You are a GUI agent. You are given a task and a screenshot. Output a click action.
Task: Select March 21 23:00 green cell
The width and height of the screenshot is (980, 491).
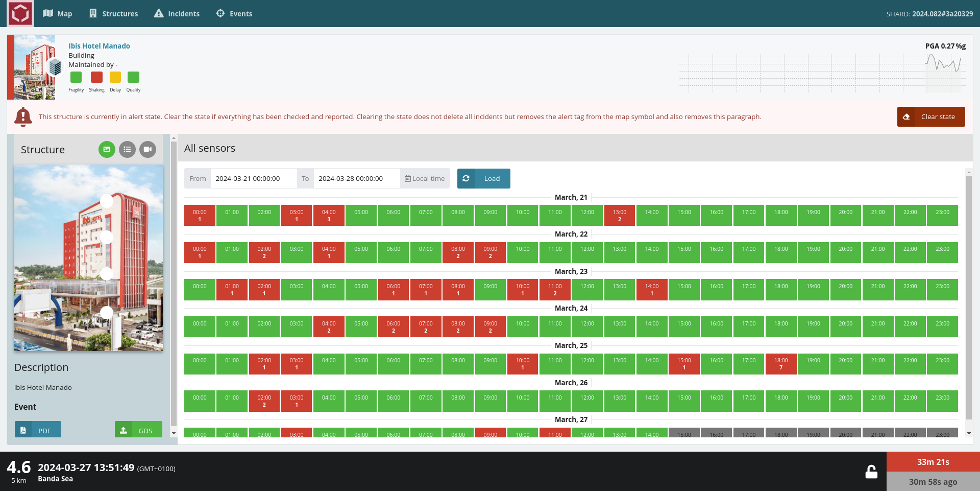(942, 215)
